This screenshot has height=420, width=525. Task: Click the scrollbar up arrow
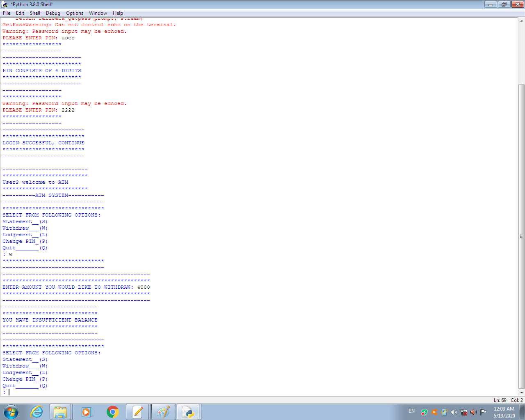pos(521,21)
